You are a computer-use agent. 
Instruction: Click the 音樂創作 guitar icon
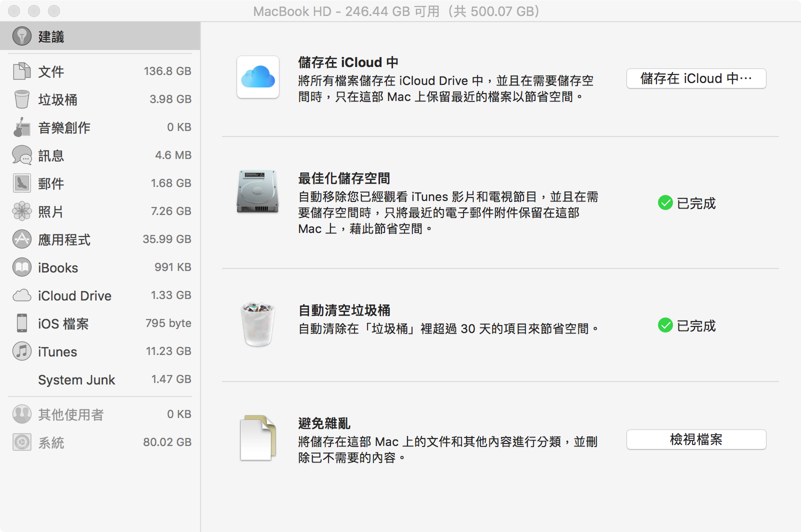pos(21,127)
